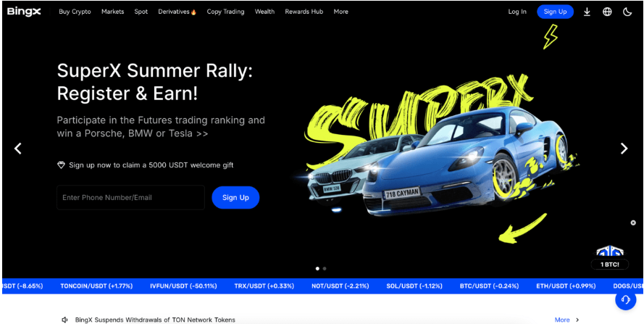Click the Log In link
Viewport: 644px width, 324px height.
(x=517, y=12)
